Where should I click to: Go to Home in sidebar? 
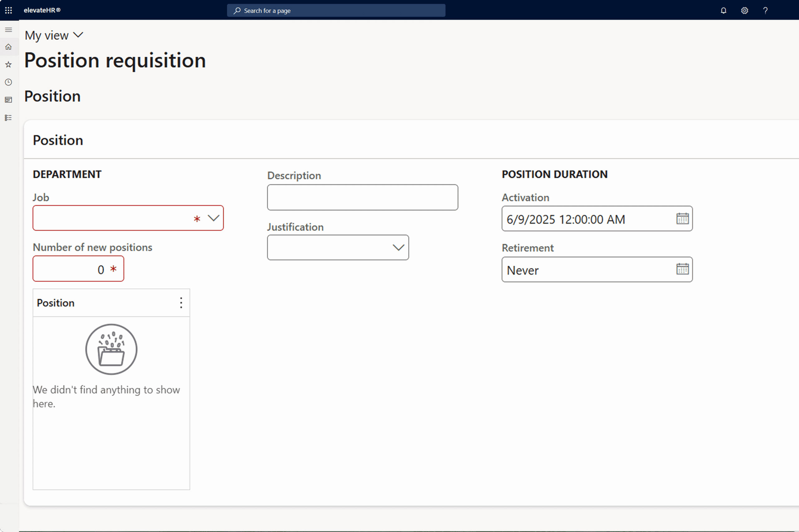pos(8,47)
